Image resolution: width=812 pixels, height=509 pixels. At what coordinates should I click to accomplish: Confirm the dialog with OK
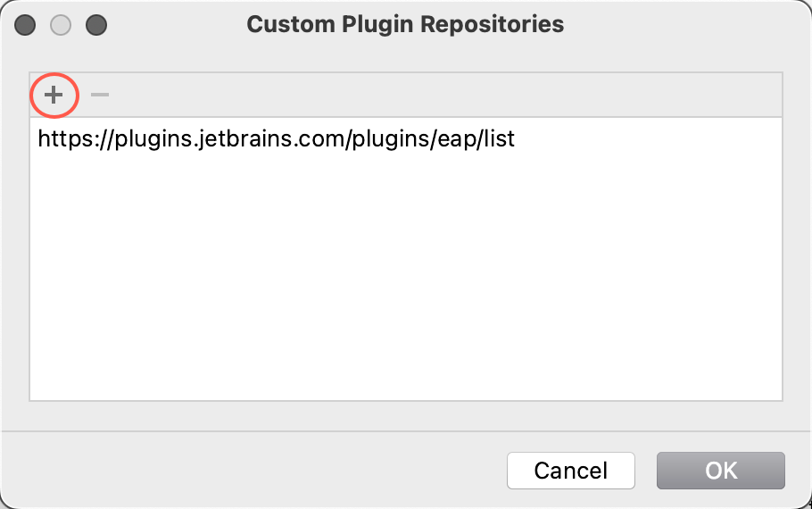coord(721,470)
